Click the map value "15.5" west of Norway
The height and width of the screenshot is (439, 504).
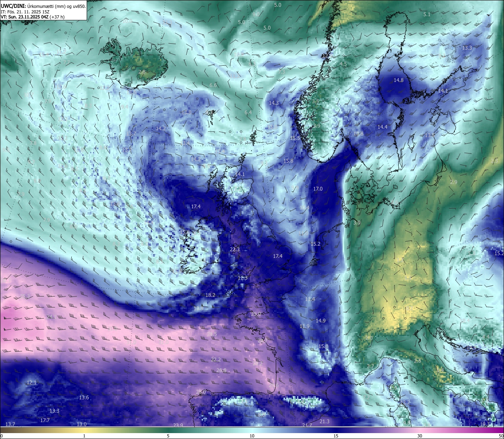coord(295,138)
